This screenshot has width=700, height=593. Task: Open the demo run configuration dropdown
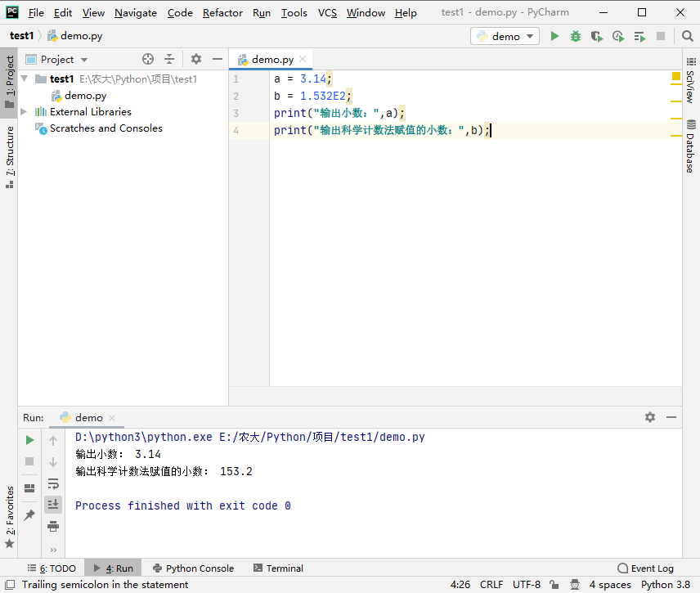505,36
